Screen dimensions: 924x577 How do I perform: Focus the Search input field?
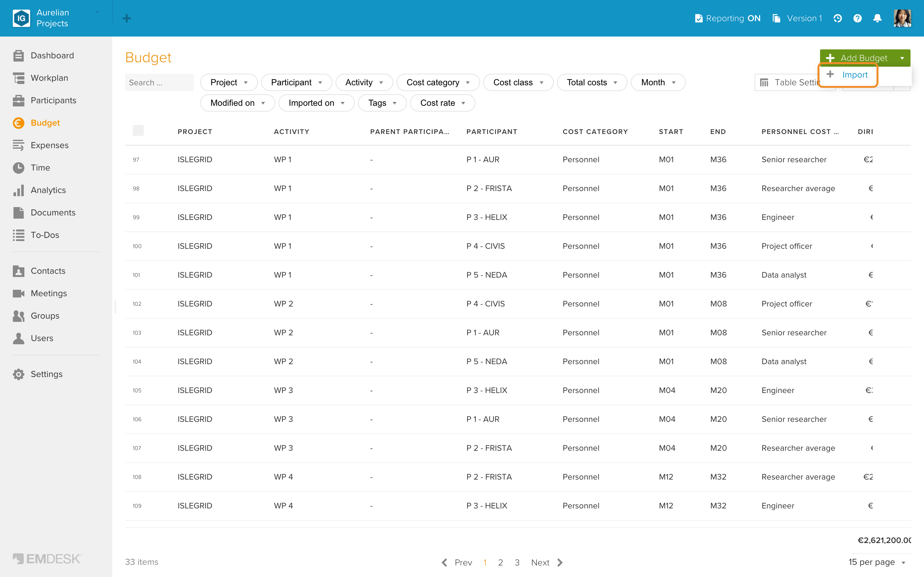pyautogui.click(x=159, y=82)
